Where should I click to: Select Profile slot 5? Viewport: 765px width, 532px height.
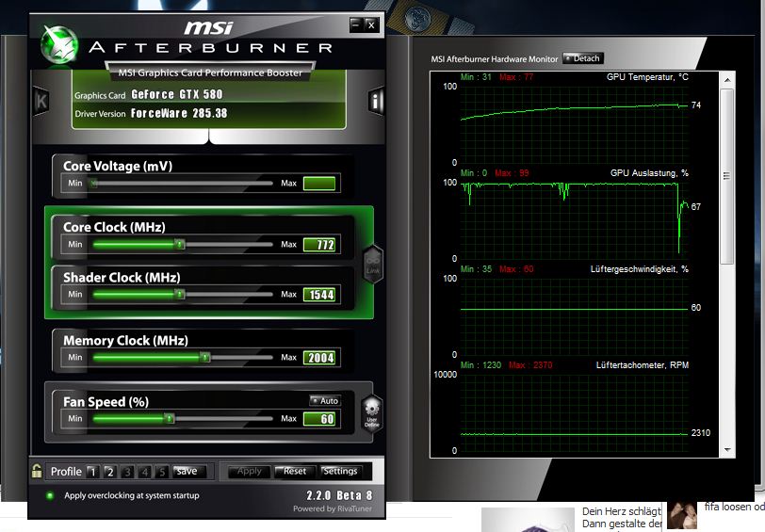161,472
